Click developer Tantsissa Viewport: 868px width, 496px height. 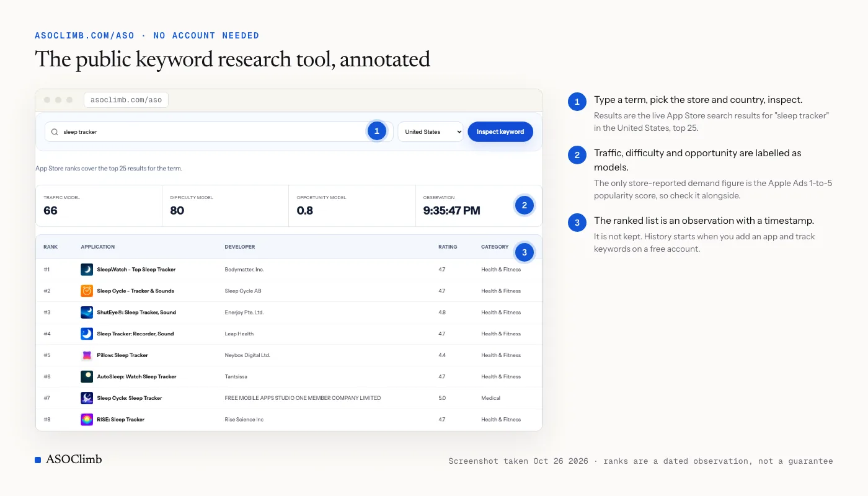click(236, 376)
